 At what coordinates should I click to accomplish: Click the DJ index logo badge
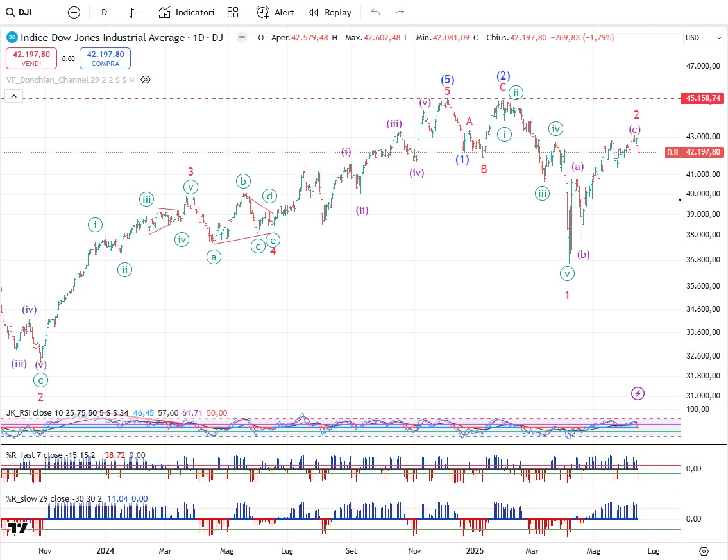[12, 38]
